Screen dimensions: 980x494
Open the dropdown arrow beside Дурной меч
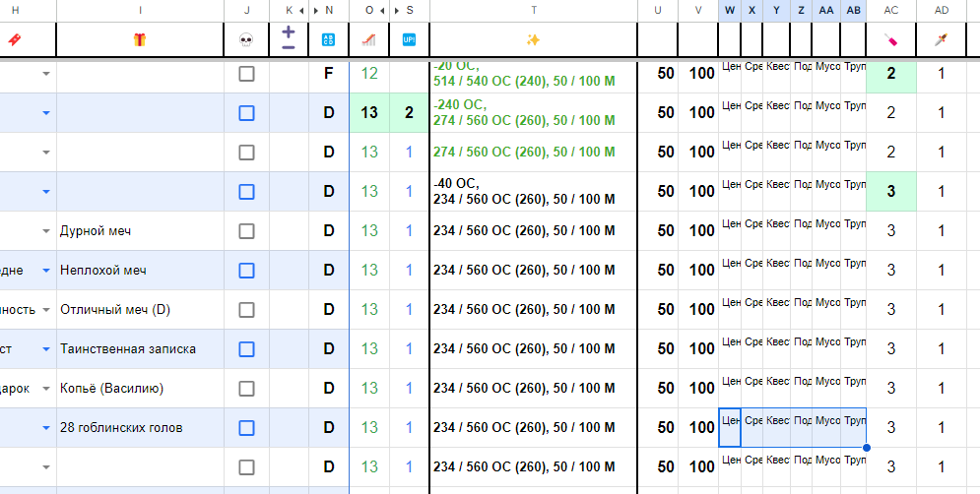pos(45,231)
